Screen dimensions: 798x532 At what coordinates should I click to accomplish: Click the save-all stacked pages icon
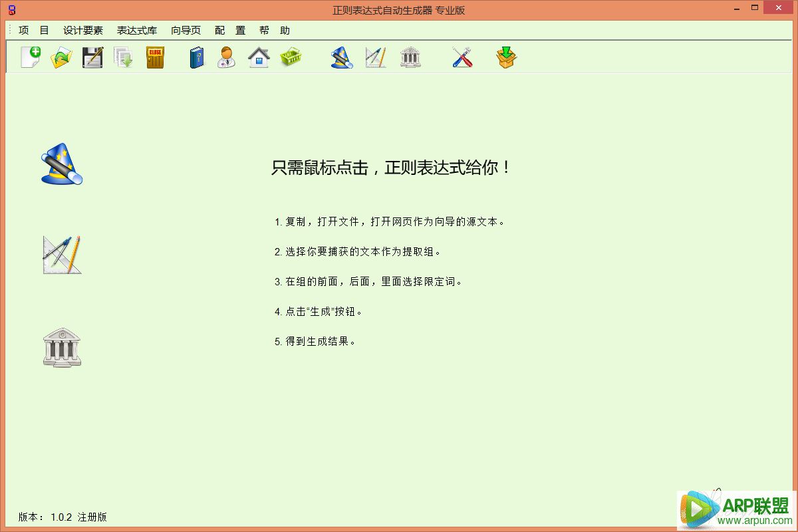tap(124, 57)
